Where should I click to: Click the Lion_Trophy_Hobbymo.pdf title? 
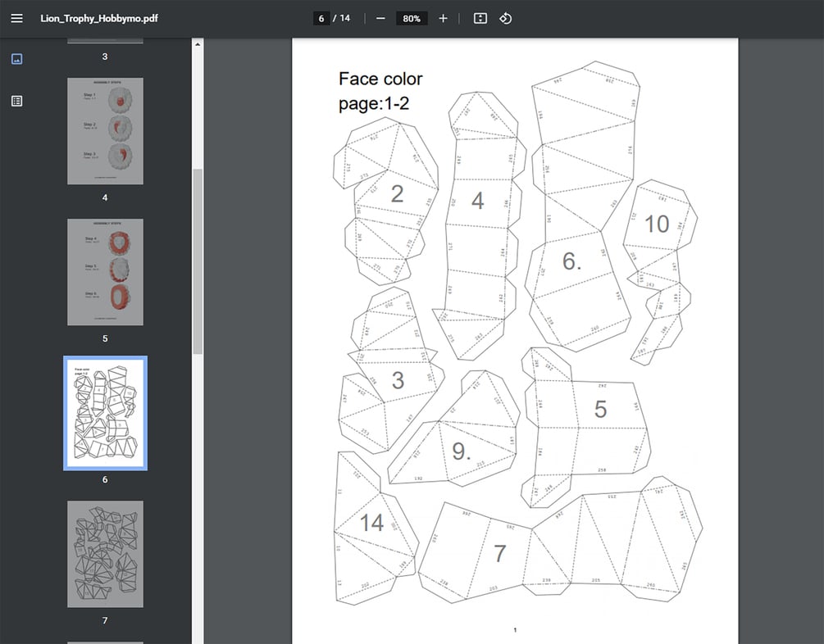(x=99, y=18)
